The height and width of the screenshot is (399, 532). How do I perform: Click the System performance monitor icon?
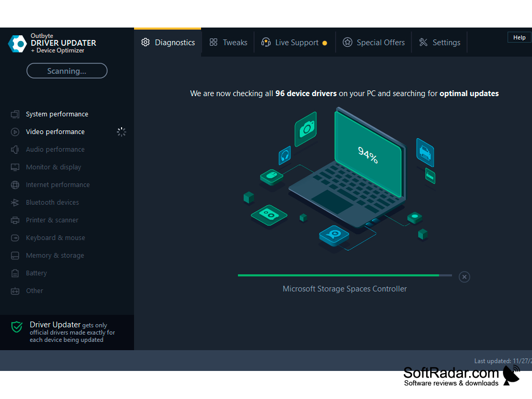(15, 114)
